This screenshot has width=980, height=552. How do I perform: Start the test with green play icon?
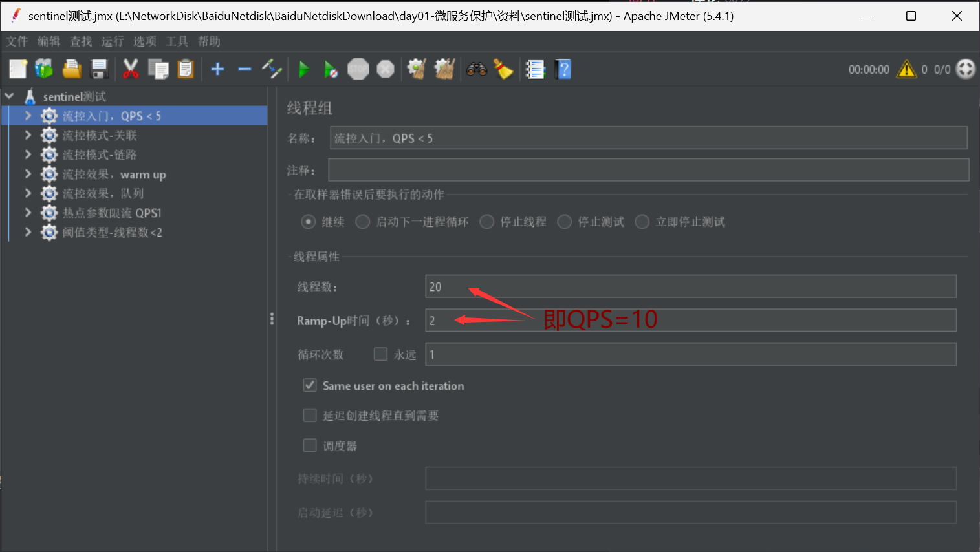(x=303, y=69)
